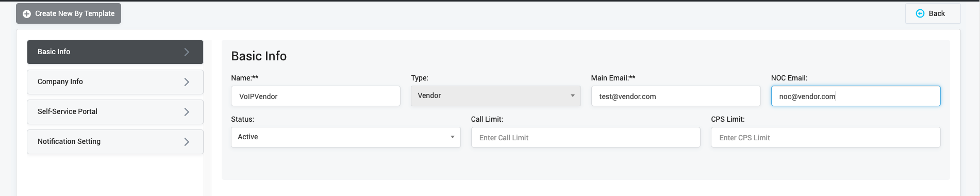Viewport: 980px width, 196px height.
Task: Click the NOC Email input field
Action: (856, 96)
